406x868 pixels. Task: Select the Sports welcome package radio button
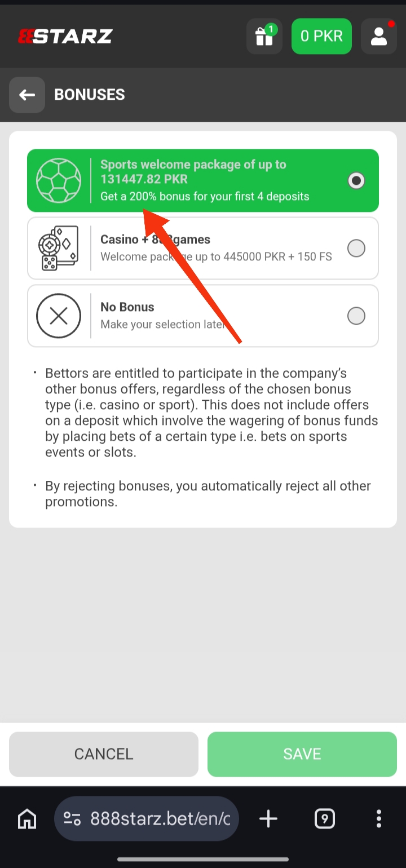coord(356,180)
